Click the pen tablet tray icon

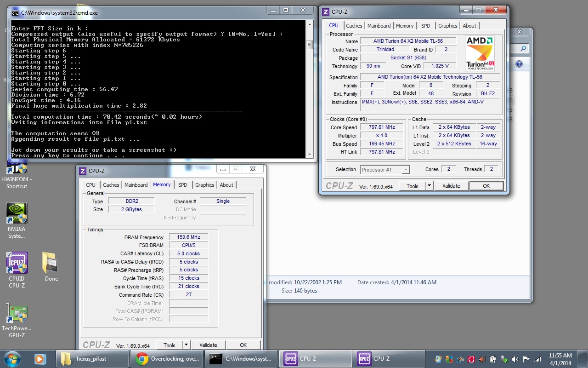pos(460,359)
